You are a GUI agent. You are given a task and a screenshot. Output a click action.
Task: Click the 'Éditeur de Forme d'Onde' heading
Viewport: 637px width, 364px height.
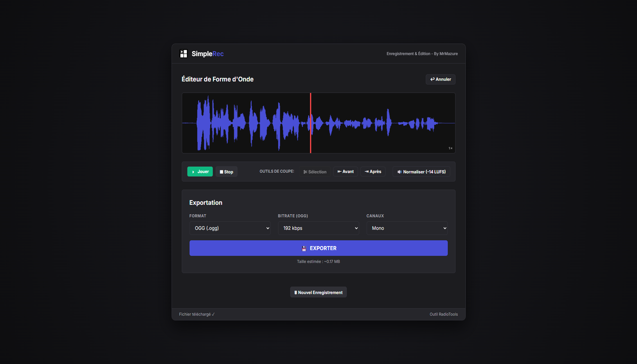(x=217, y=79)
